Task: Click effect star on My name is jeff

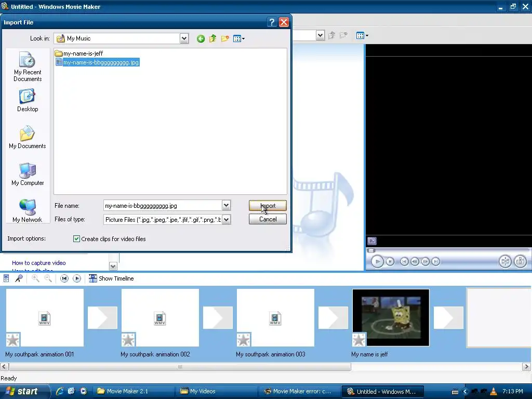Action: click(x=359, y=340)
